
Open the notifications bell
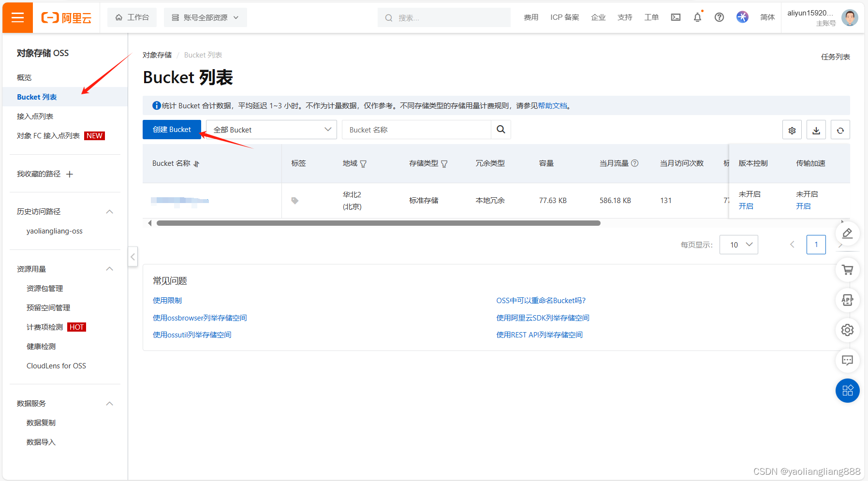(697, 17)
